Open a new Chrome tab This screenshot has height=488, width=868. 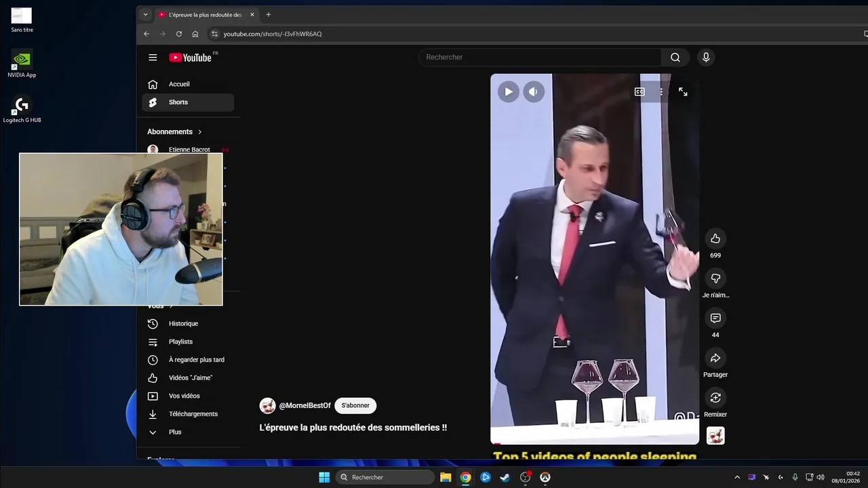pyautogui.click(x=269, y=14)
